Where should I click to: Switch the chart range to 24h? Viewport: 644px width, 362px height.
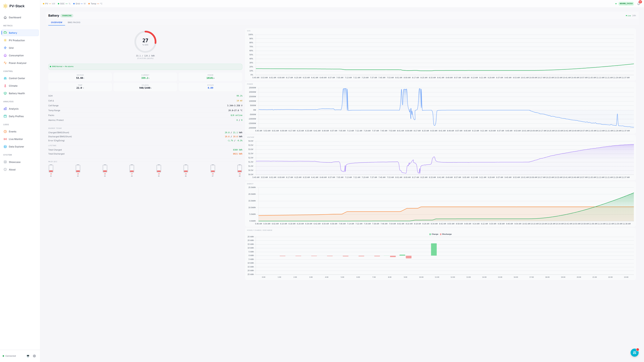tap(634, 15)
